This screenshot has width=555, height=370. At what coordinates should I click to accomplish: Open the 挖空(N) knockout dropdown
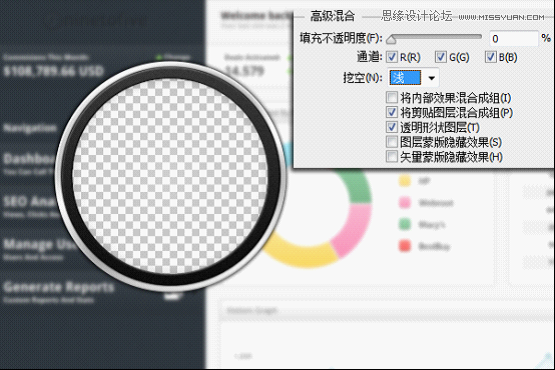tap(413, 78)
